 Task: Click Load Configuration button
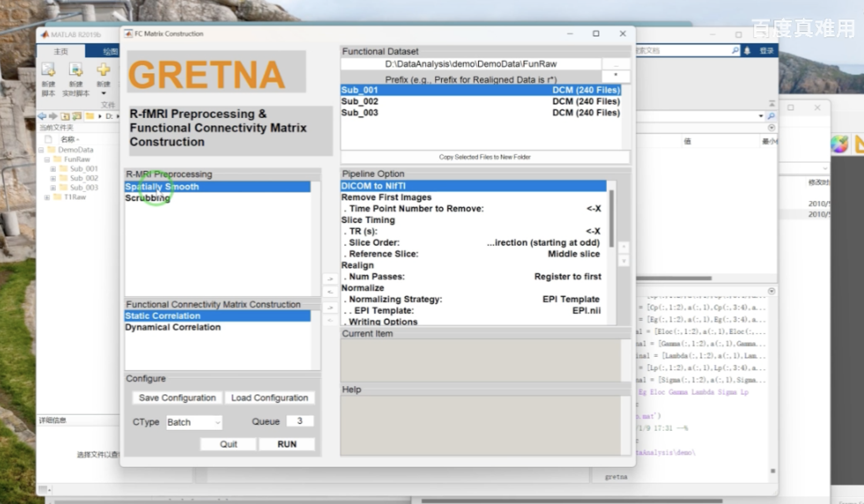tap(269, 398)
